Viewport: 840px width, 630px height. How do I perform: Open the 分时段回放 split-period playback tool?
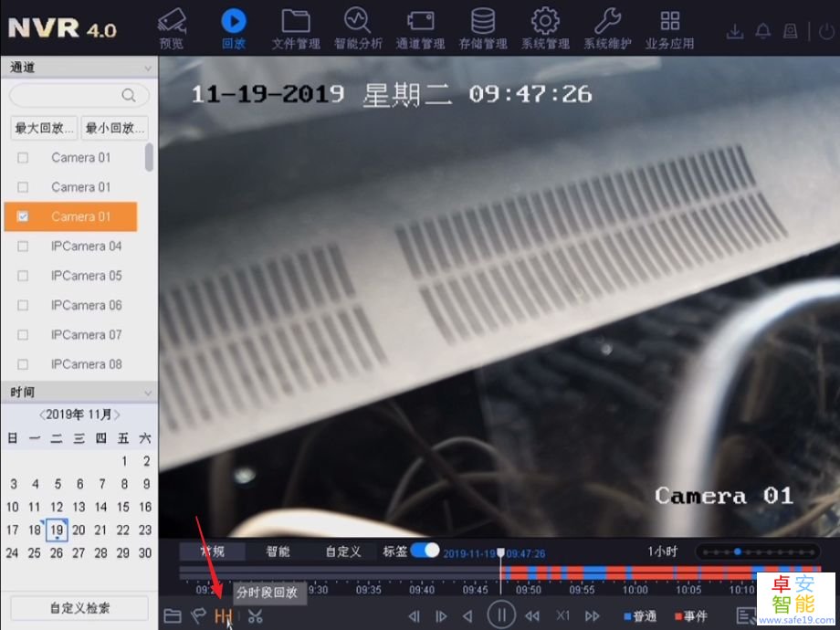(x=224, y=615)
